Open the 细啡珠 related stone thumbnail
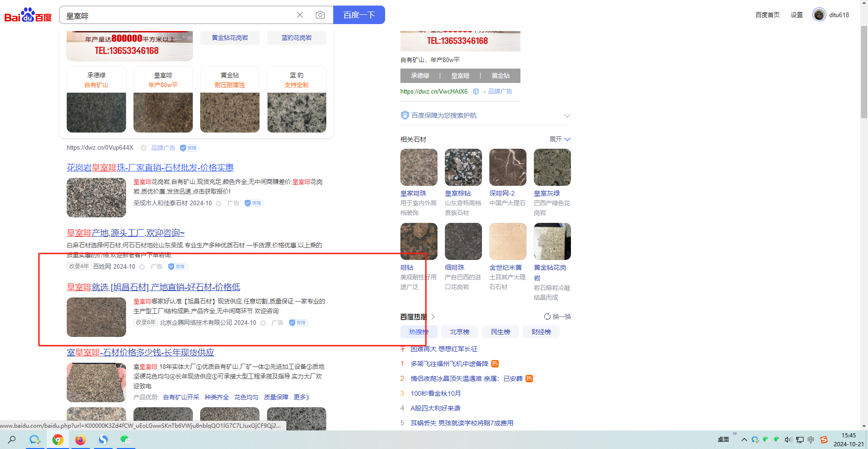The image size is (868, 449). 463,241
